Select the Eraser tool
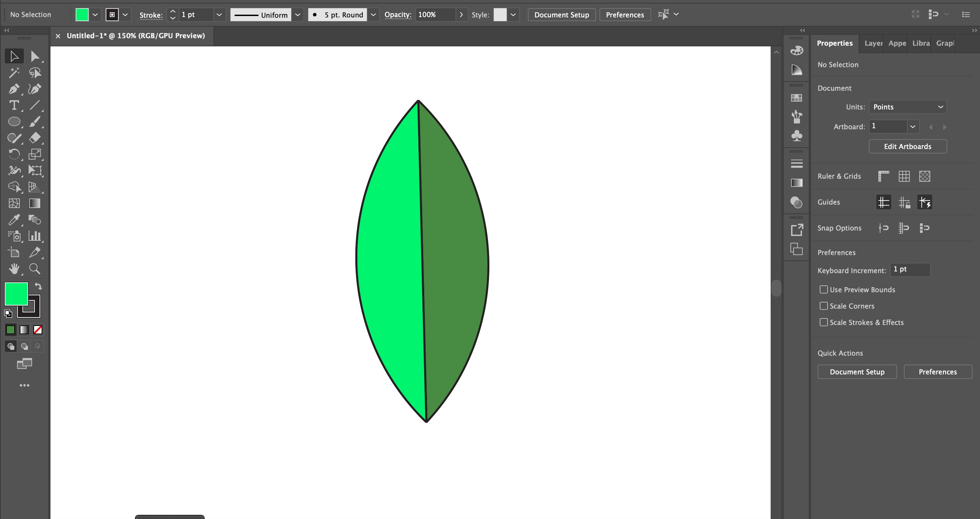Screen dimensions: 980x519 point(35,138)
